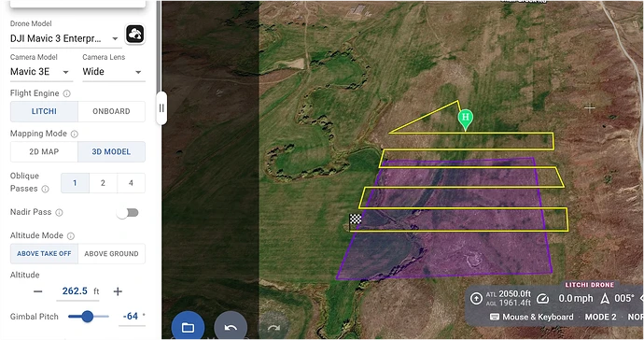Click the gimbal pitch value -64
644x340 pixels.
(x=132, y=317)
